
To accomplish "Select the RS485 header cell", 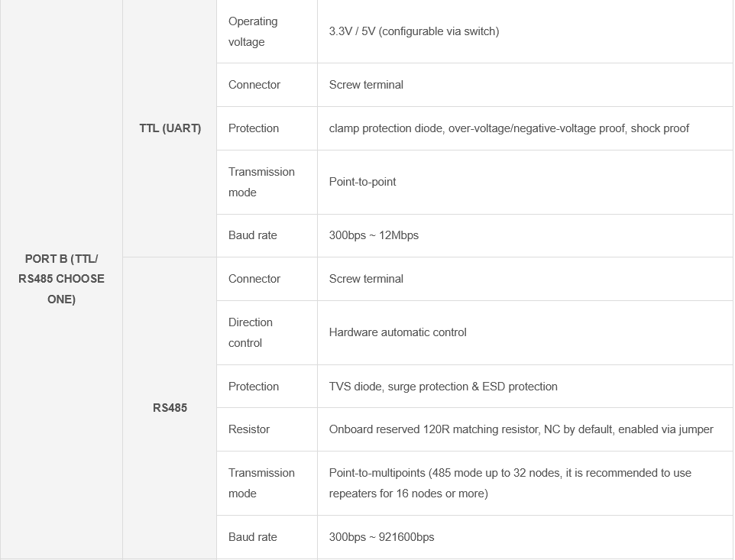I will pos(170,408).
